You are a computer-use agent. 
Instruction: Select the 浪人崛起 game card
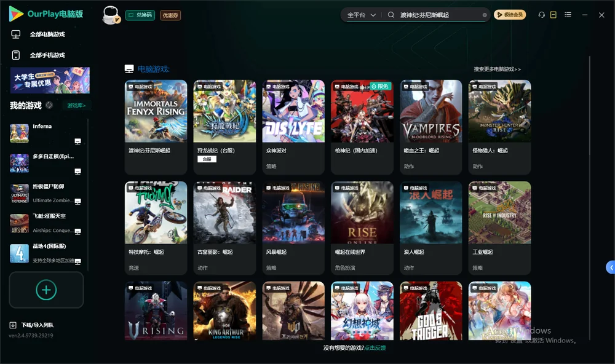pos(430,228)
